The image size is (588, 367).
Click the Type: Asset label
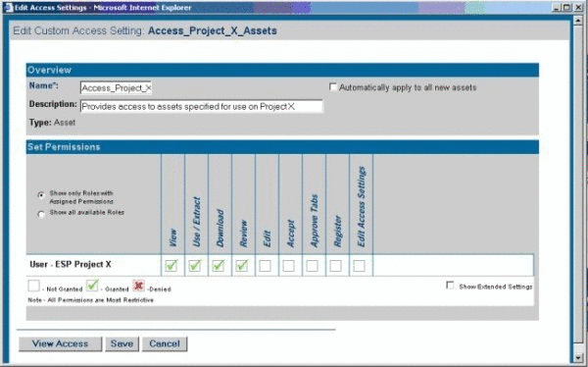53,123
